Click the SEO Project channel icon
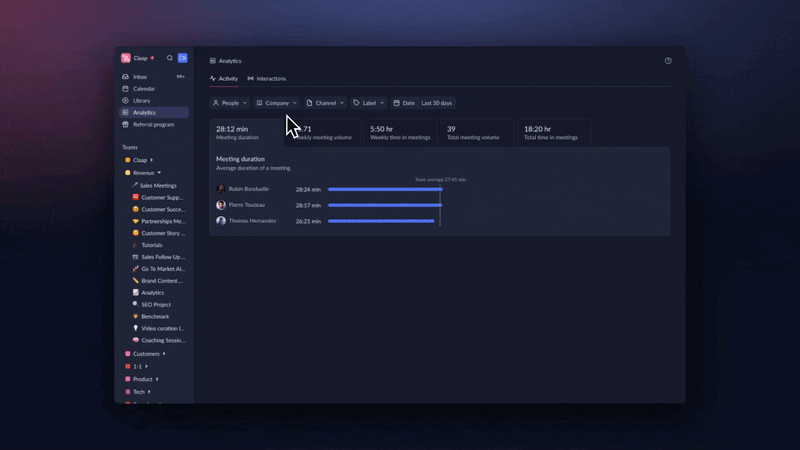This screenshot has width=800, height=450. click(135, 304)
